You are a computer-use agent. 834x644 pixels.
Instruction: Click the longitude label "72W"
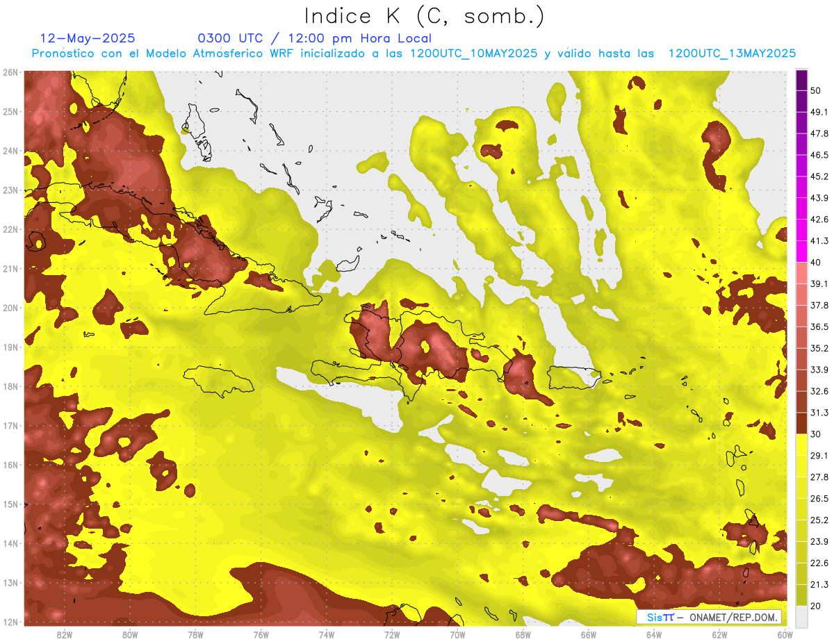click(392, 635)
